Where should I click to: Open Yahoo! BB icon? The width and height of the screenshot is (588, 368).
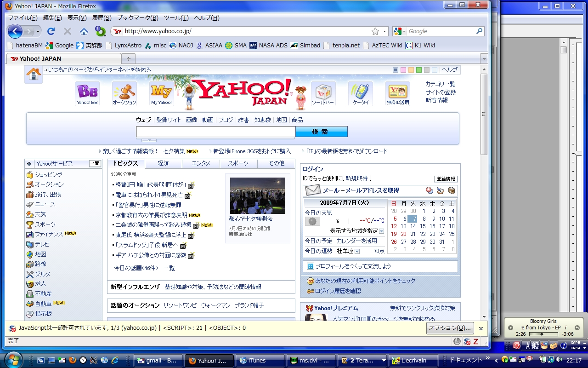(87, 94)
